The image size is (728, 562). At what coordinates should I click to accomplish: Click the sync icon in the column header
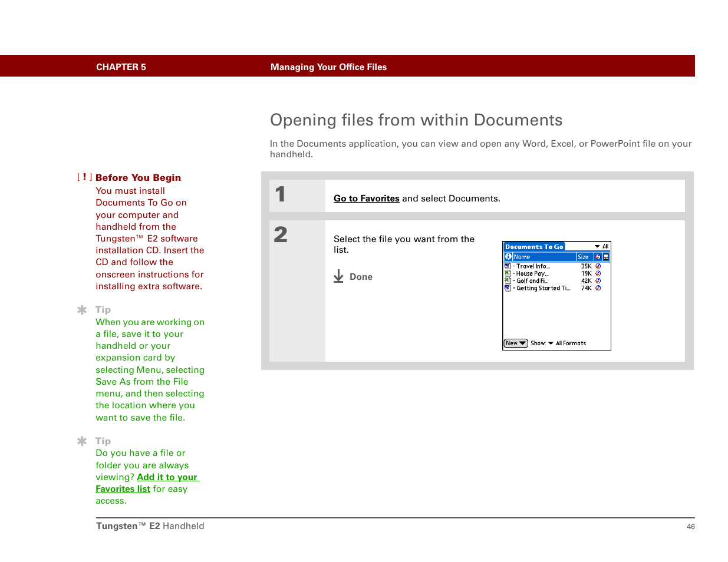point(598,257)
